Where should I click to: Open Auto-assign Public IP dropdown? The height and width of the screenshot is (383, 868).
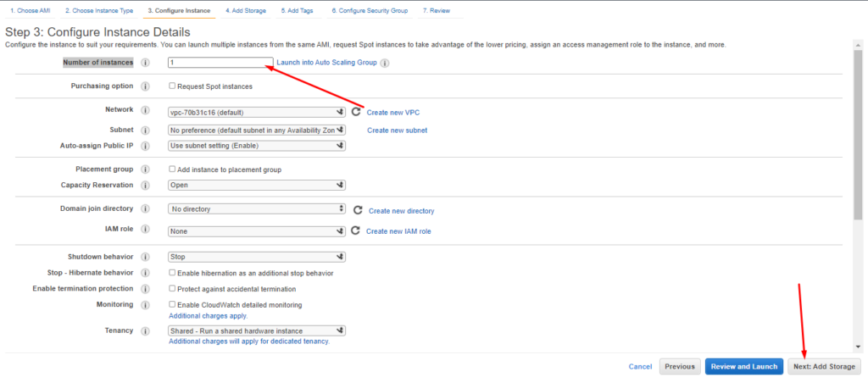click(257, 146)
